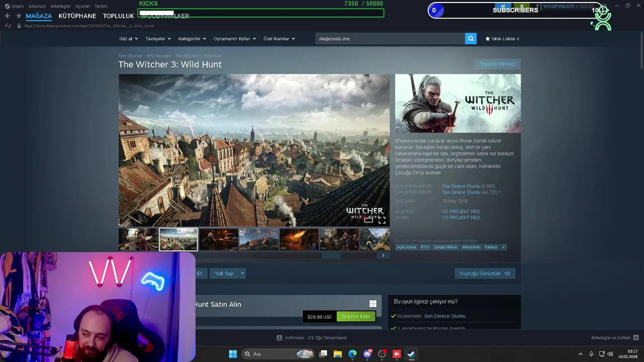Open File Explorer from the taskbar
Screen dimensions: 644x362
[338, 354]
